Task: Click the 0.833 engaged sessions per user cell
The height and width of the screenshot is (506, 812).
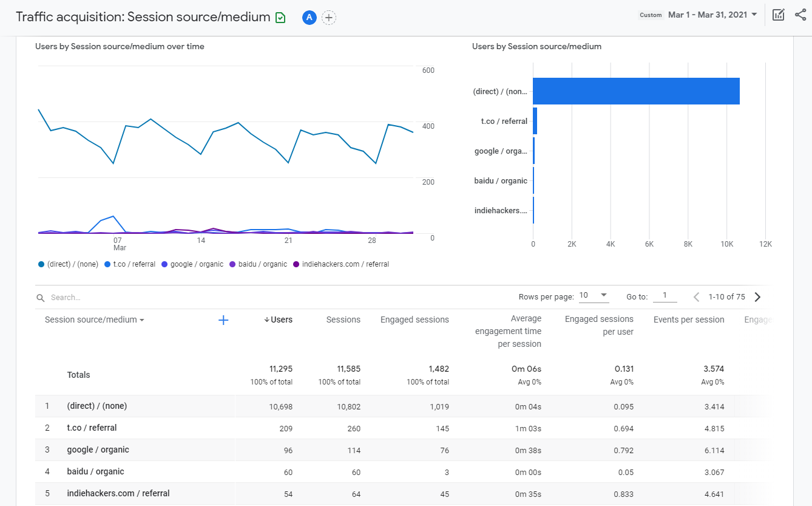Action: click(623, 494)
